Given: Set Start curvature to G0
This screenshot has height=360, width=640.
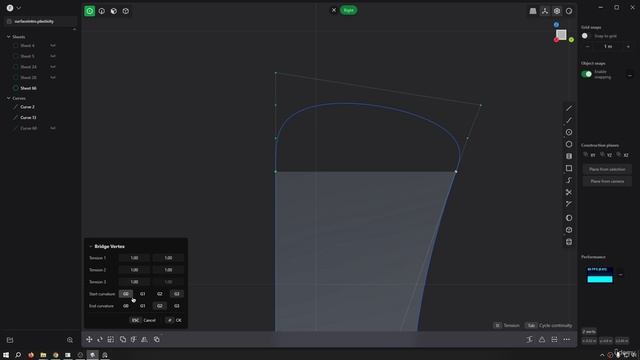Looking at the screenshot, I should pyautogui.click(x=126, y=294).
